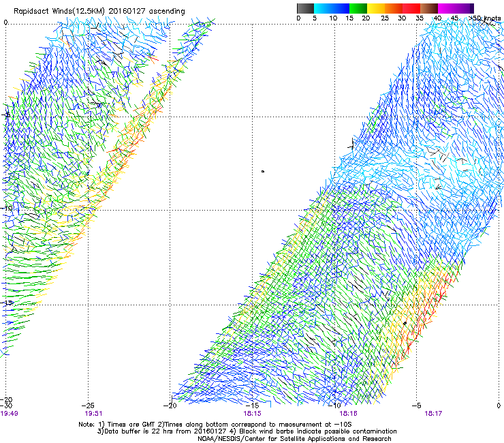Click the small island outline within red barbs
This screenshot has height=443, width=504.
click(405, 323)
